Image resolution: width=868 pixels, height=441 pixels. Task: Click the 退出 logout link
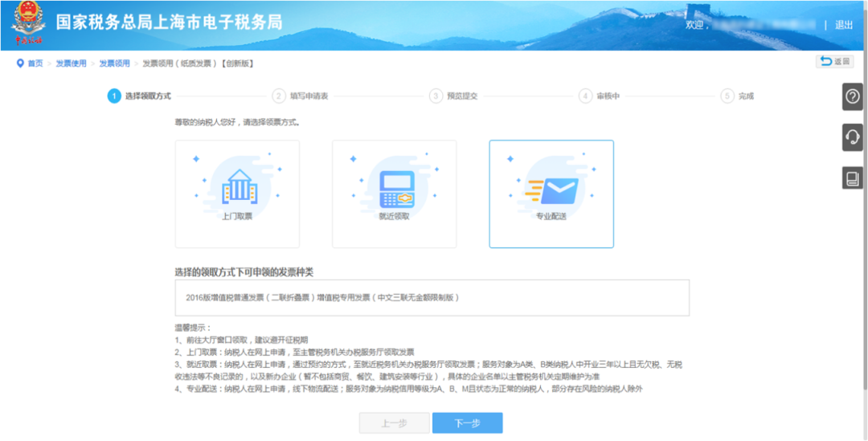[x=844, y=25]
